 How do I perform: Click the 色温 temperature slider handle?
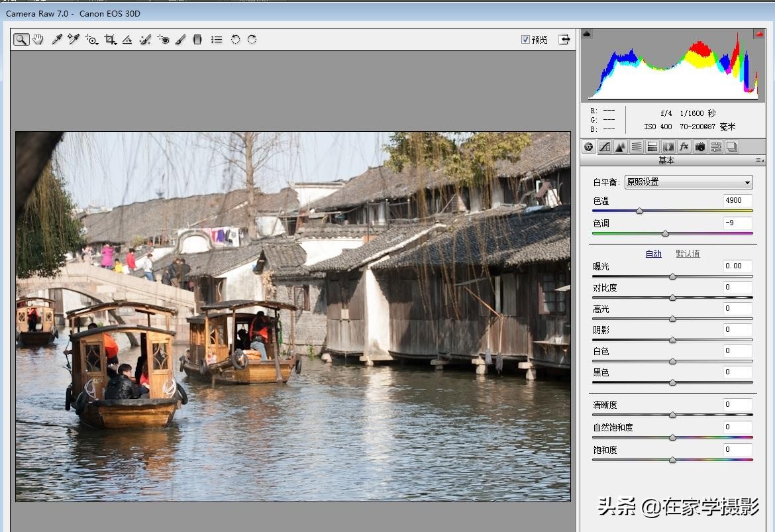tap(639, 211)
